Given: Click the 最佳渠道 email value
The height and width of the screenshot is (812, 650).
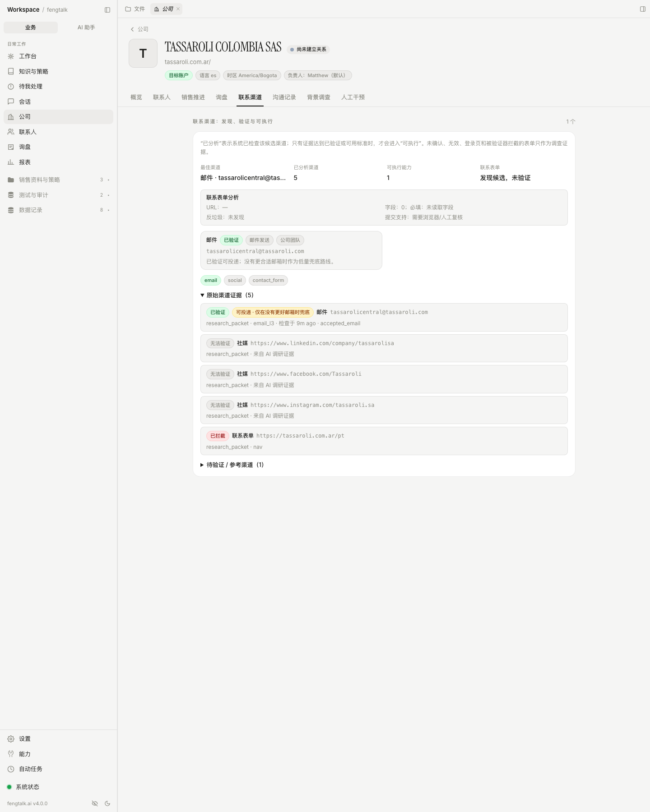Looking at the screenshot, I should (x=243, y=178).
